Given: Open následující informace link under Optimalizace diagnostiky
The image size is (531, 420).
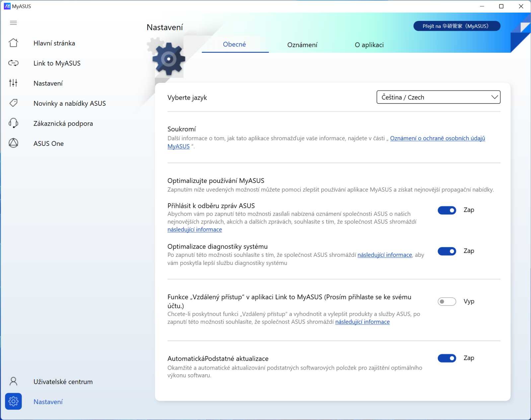Looking at the screenshot, I should (385, 255).
